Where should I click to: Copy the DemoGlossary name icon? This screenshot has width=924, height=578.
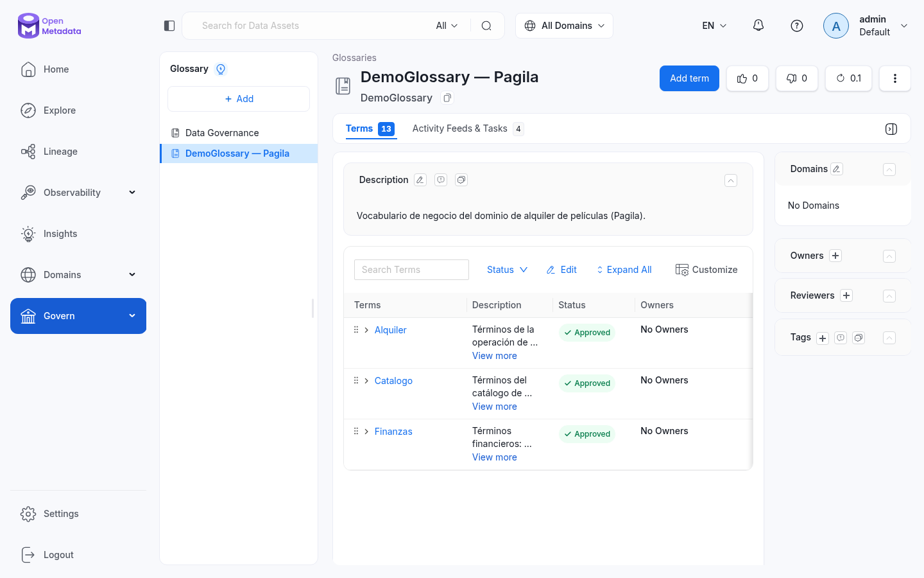[447, 98]
